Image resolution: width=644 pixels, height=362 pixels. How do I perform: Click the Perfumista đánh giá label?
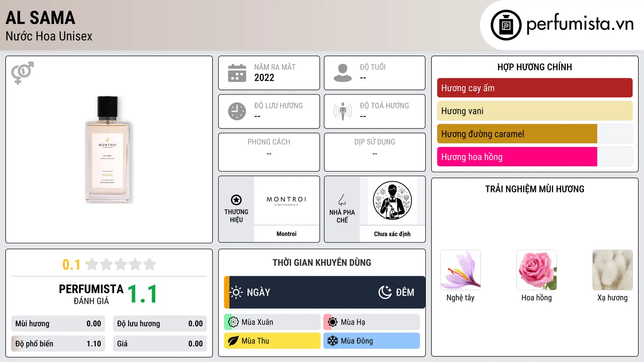(x=91, y=294)
